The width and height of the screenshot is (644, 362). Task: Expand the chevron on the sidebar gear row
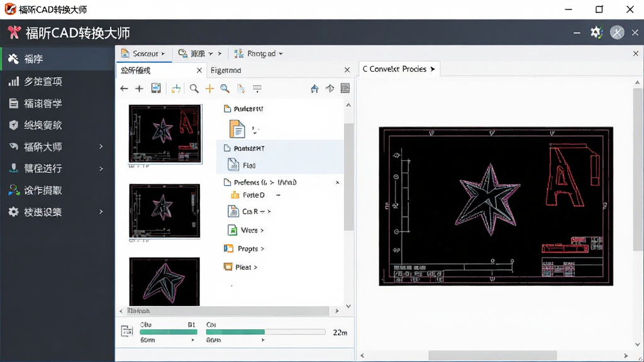click(101, 212)
